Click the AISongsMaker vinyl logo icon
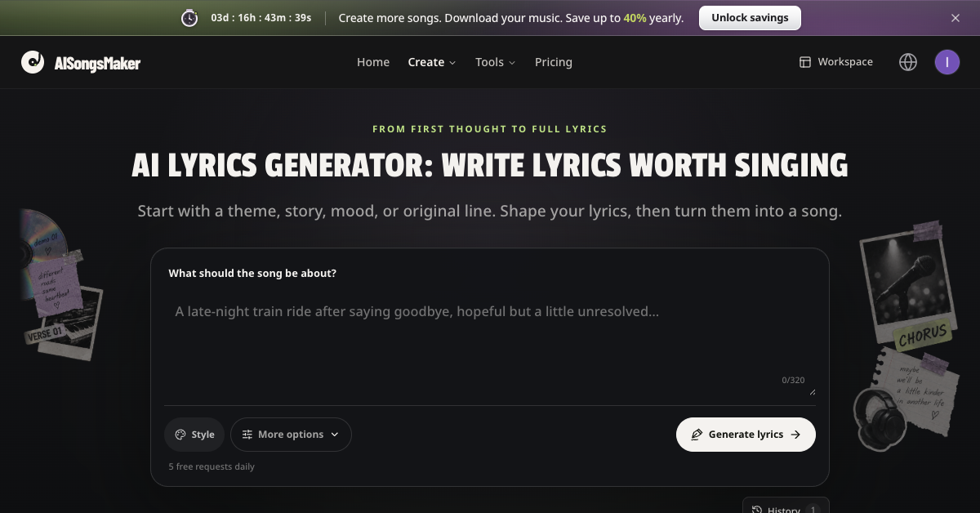Screen dimensions: 980x513 pyautogui.click(x=33, y=62)
